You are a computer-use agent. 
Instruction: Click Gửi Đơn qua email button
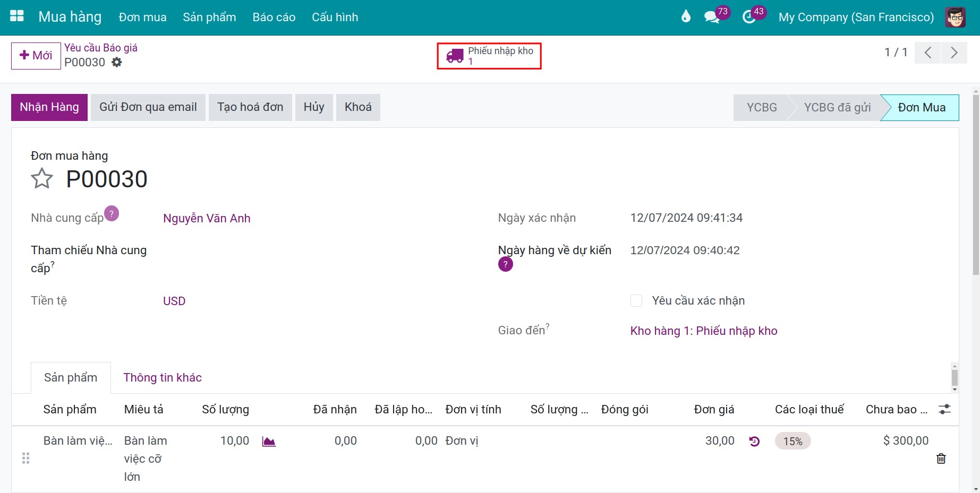pyautogui.click(x=148, y=107)
